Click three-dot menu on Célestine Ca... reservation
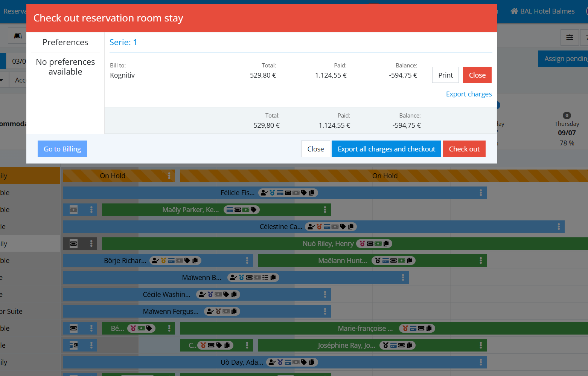The width and height of the screenshot is (588, 376). tap(559, 226)
